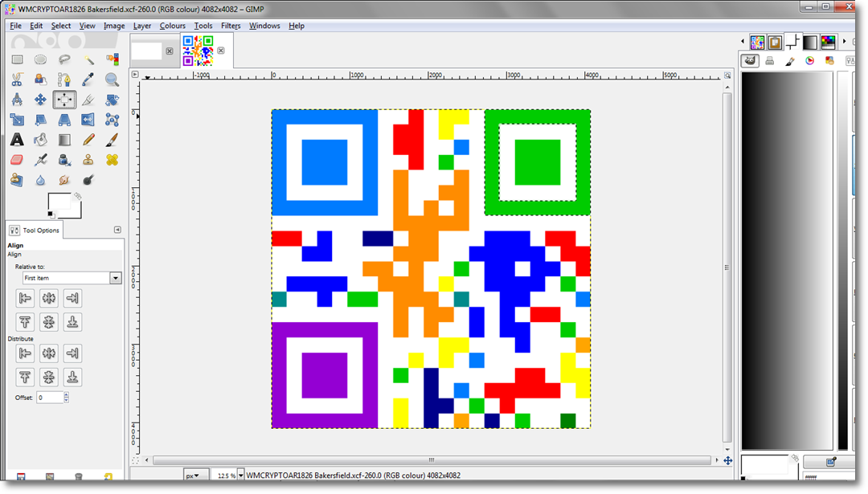This screenshot has width=868, height=494.
Task: Select the Cage Transform tool
Action: click(112, 120)
